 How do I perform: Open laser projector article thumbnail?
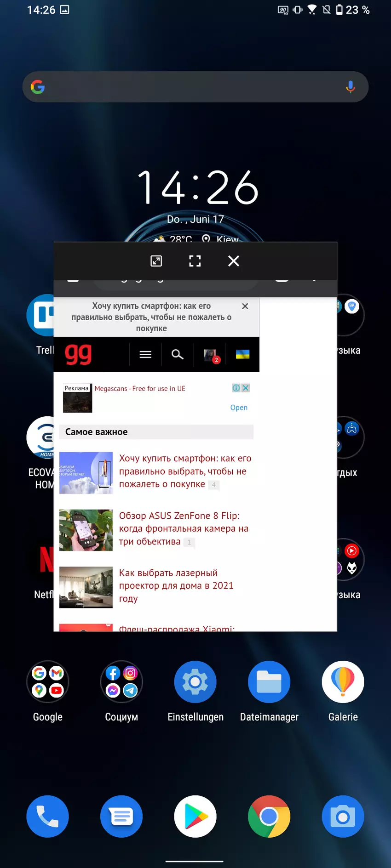[x=86, y=587]
